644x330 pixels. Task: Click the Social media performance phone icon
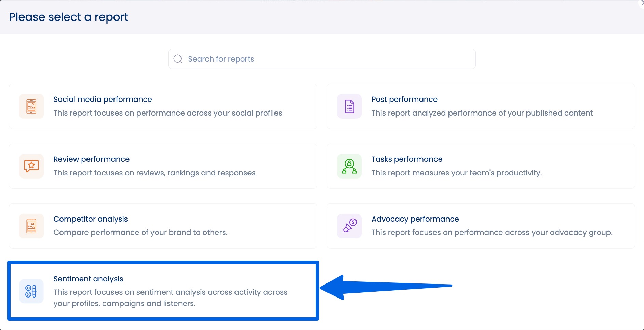(x=31, y=106)
